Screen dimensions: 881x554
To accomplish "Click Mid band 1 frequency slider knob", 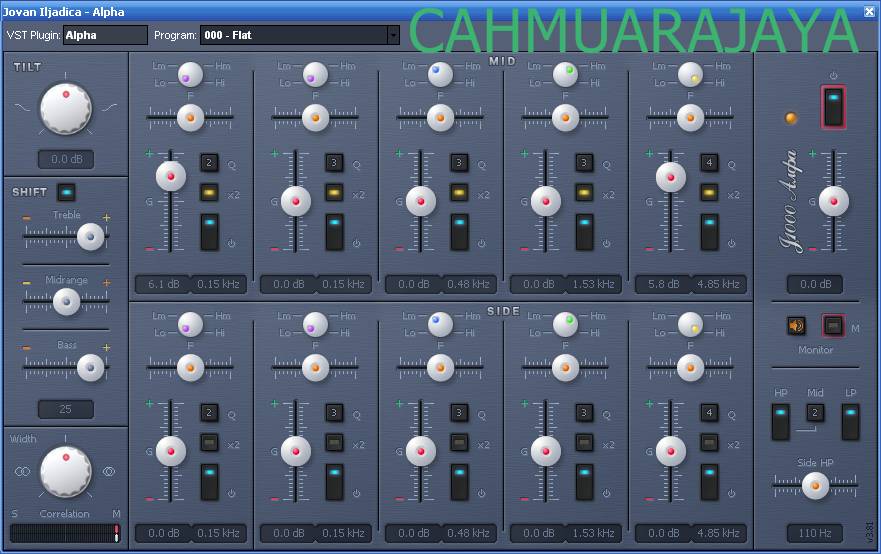I will click(x=190, y=118).
